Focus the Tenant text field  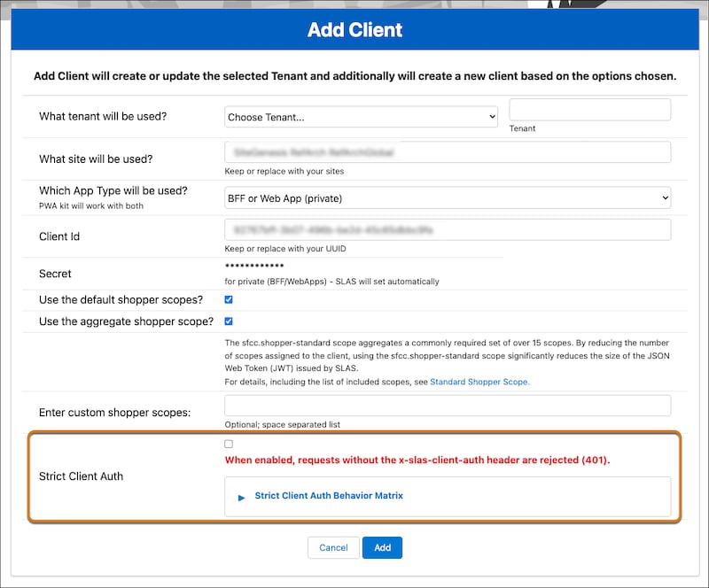pyautogui.click(x=589, y=109)
